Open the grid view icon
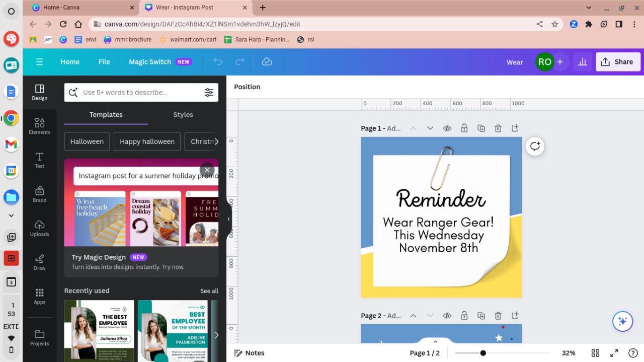Image resolution: width=644 pixels, height=362 pixels. pos(595,353)
